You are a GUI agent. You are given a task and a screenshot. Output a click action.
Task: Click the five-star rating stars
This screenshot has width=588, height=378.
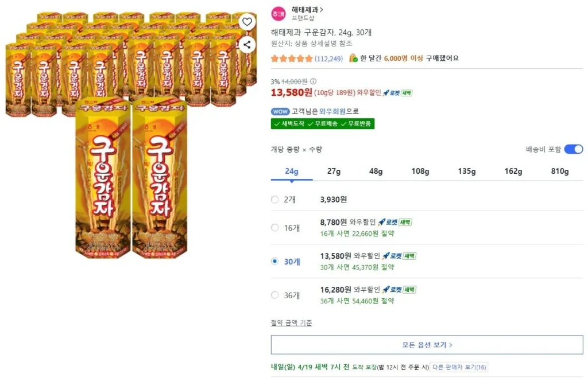point(291,58)
